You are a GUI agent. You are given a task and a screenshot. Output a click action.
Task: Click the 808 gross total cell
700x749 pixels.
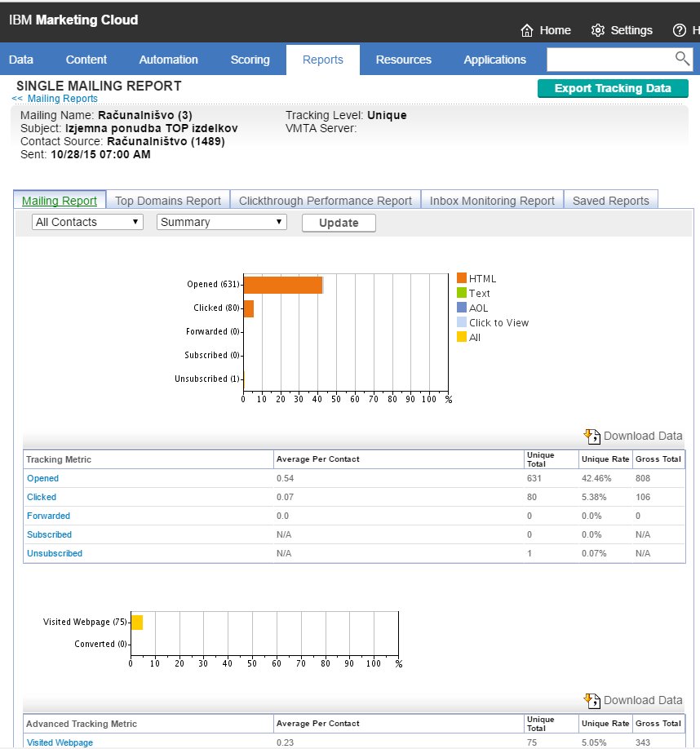click(x=643, y=478)
